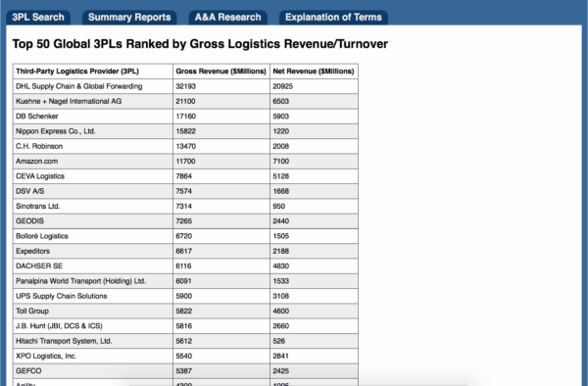Select gross revenue value 6091
The image size is (588, 386).
pyautogui.click(x=184, y=281)
